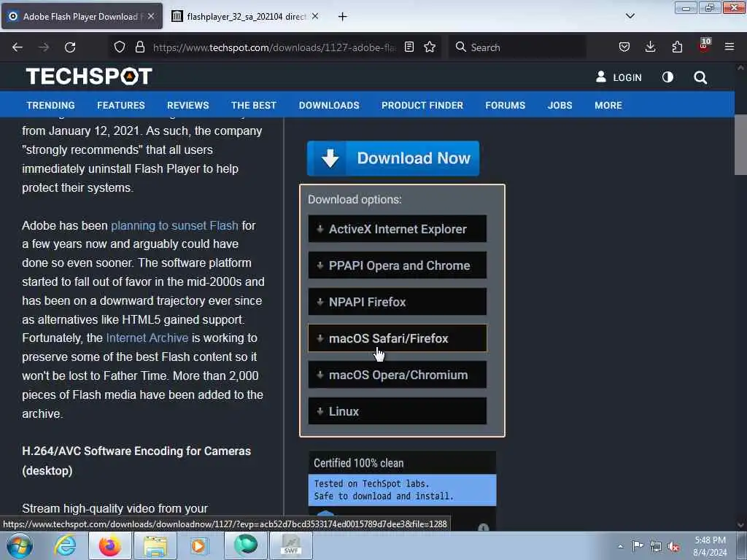Open the REVIEWS menu item
Screen dimensions: 747x560
tap(187, 105)
